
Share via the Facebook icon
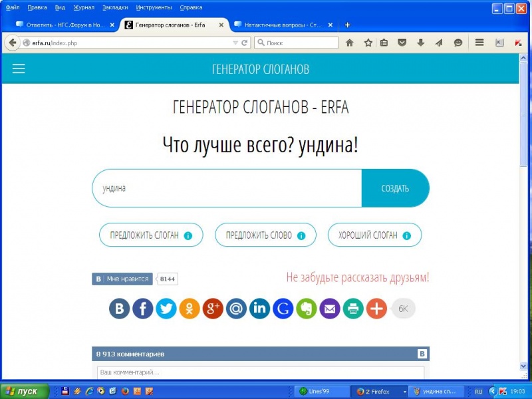[x=142, y=309]
